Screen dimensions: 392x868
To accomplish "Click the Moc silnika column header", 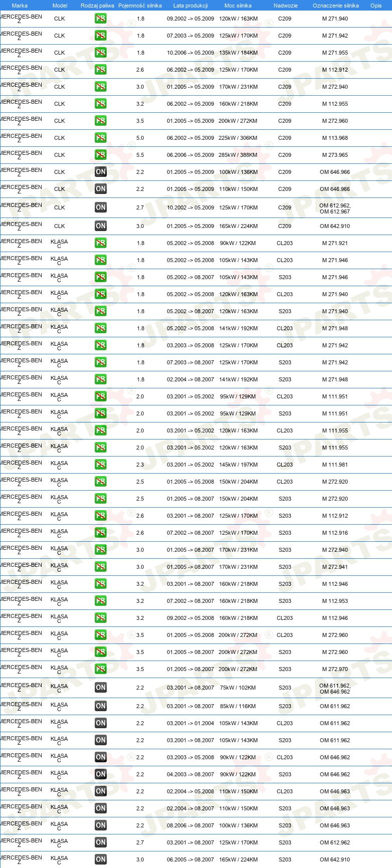I will click(238, 6).
